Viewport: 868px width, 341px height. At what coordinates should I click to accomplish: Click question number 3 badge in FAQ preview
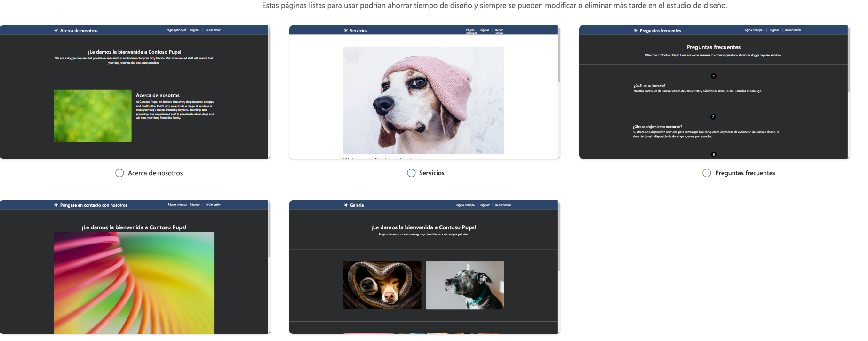click(714, 154)
